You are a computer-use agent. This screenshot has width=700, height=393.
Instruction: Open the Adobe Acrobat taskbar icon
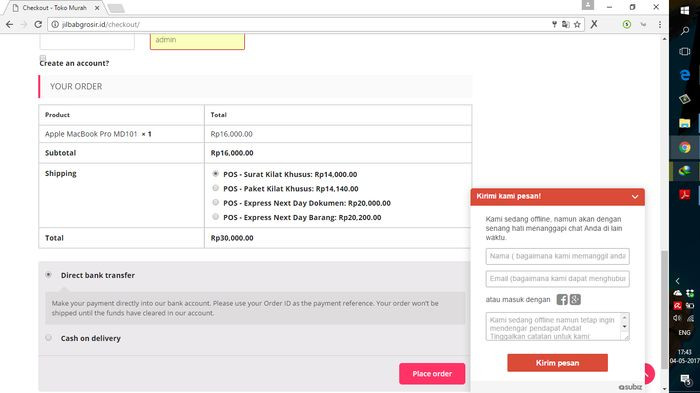[684, 194]
